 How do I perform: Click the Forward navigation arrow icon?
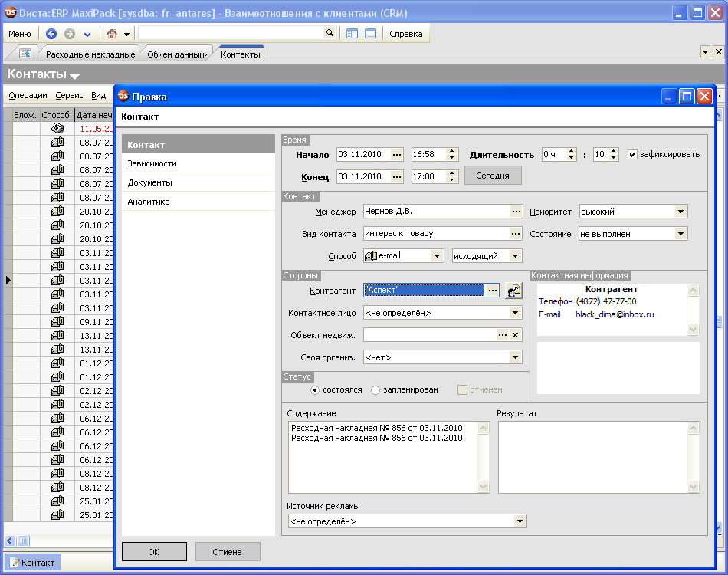tap(71, 34)
